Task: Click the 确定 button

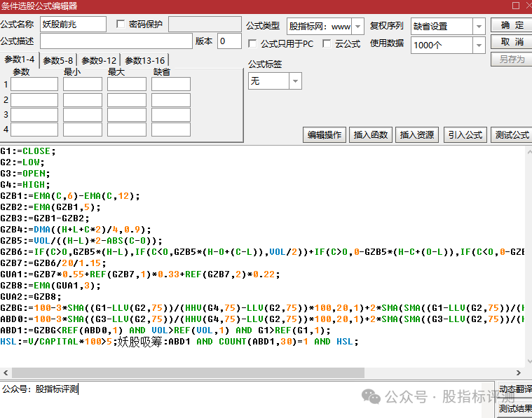Action: click(x=512, y=25)
